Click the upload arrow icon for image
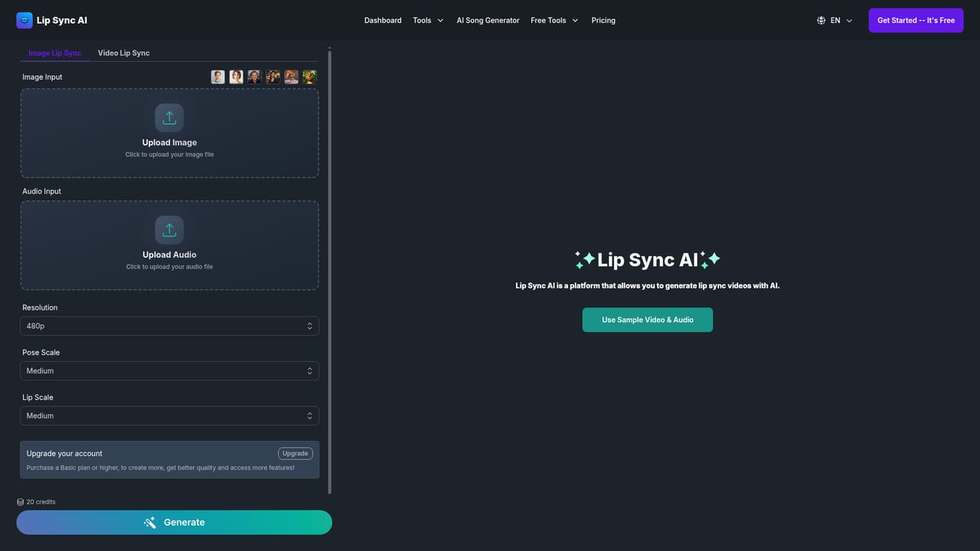The width and height of the screenshot is (980, 551). click(x=169, y=118)
